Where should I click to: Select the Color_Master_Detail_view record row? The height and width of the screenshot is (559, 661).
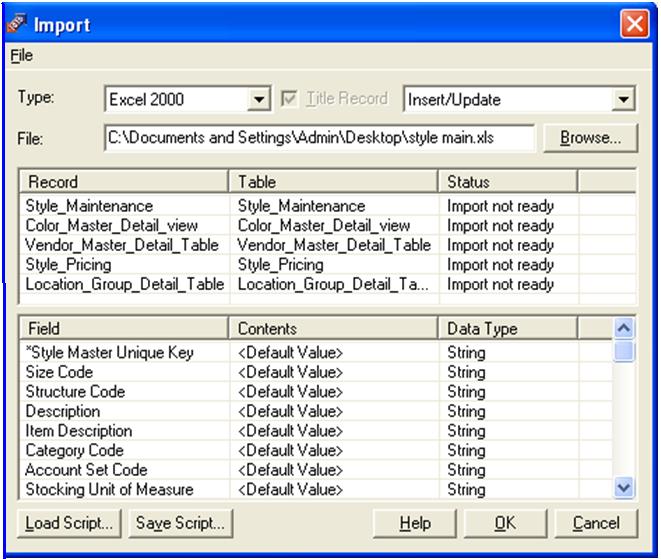[x=328, y=226]
